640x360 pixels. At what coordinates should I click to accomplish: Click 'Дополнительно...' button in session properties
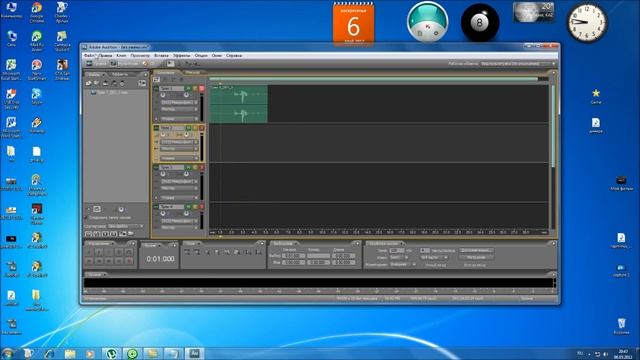[476, 250]
